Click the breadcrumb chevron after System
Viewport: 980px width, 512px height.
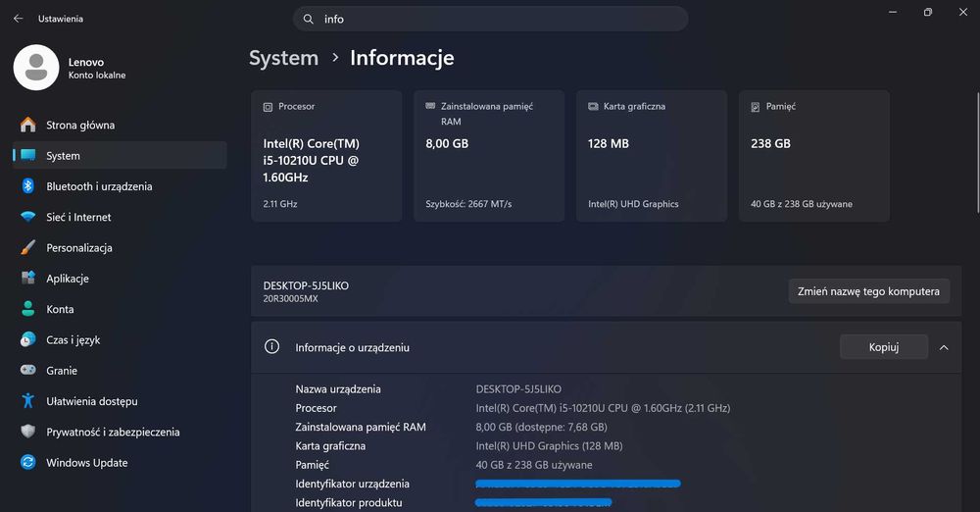335,58
